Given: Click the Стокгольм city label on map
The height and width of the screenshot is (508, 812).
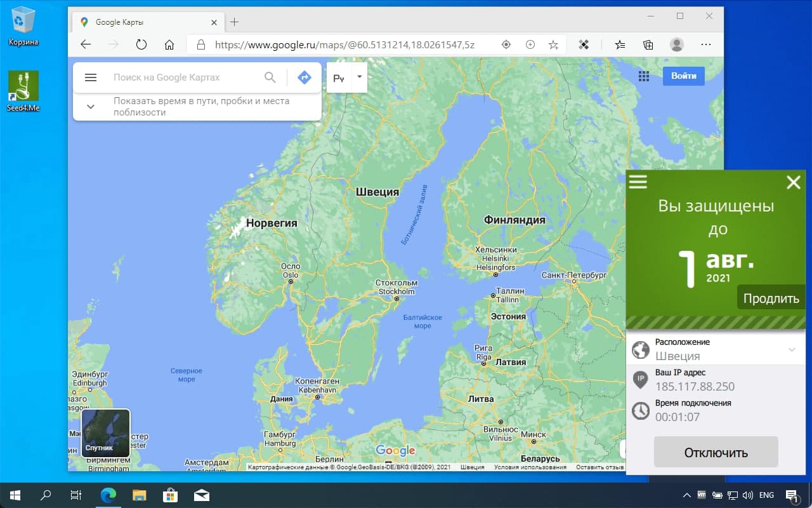Looking at the screenshot, I should pyautogui.click(x=396, y=283).
